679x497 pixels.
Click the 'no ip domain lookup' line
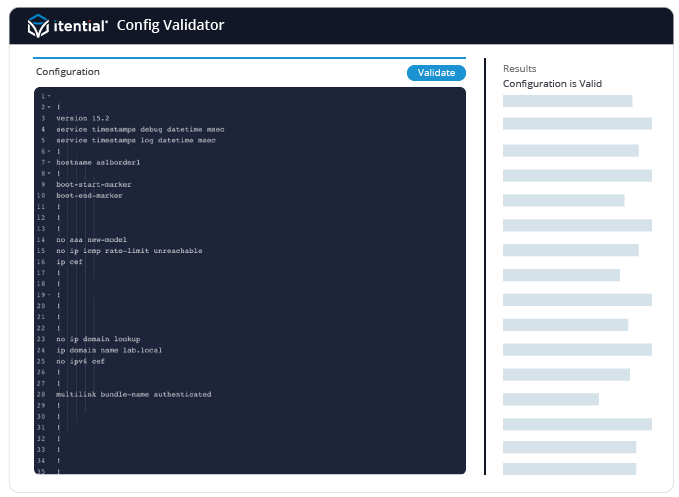coord(98,339)
